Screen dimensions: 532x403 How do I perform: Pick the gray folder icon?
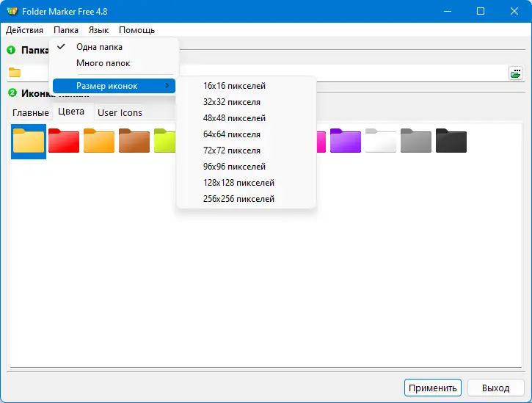416,140
